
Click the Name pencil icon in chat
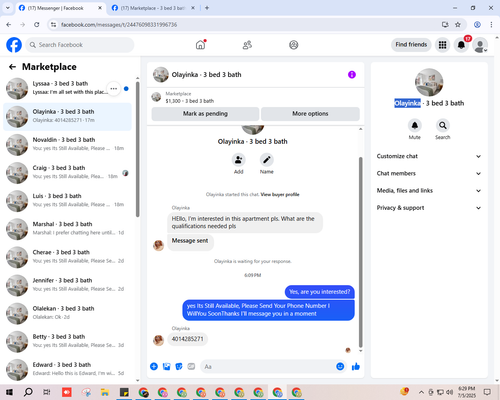(267, 160)
